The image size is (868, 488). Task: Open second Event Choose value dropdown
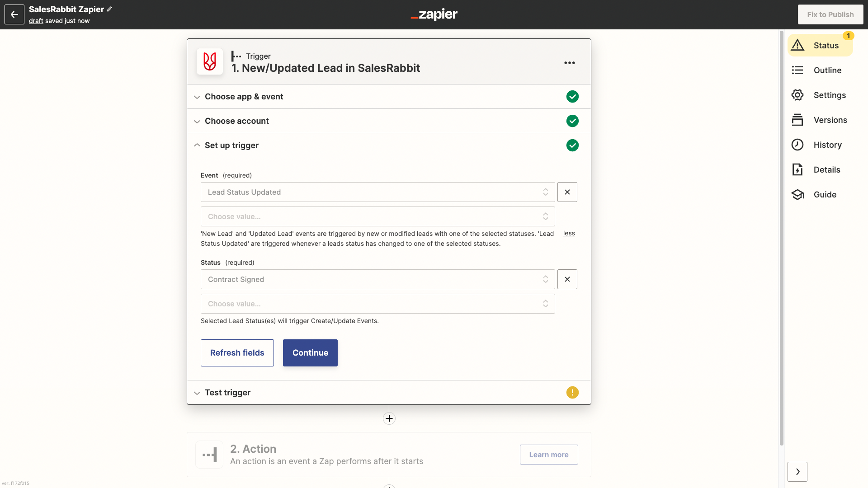coord(378,216)
